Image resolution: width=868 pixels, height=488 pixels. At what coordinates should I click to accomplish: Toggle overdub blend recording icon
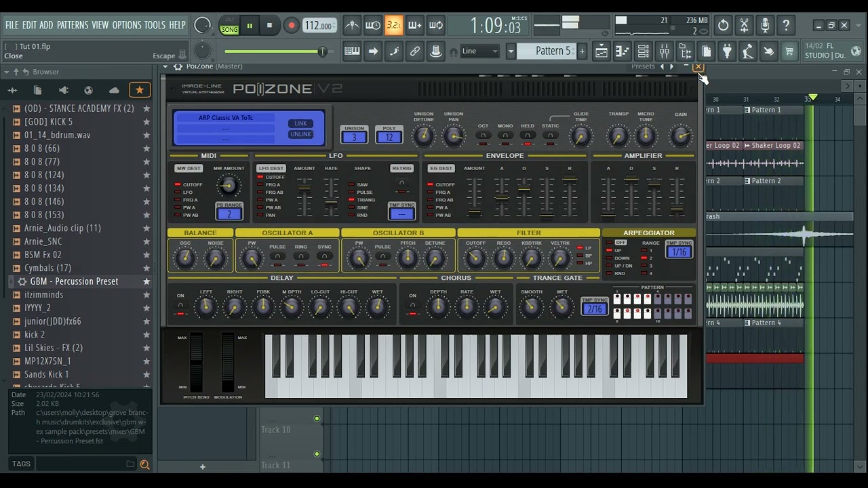(415, 26)
